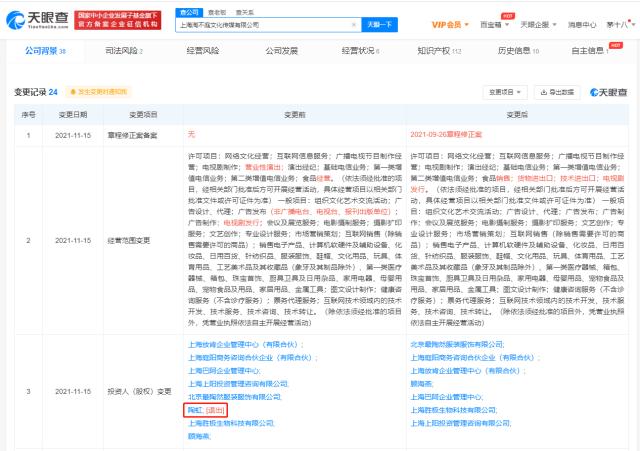Open the user account dropdown at top right

tap(620, 25)
